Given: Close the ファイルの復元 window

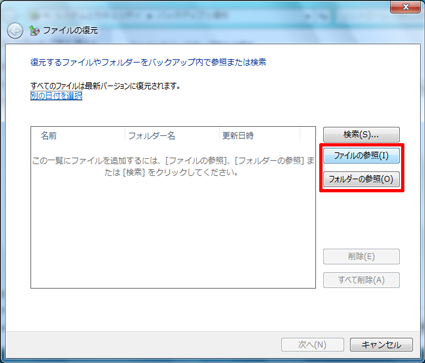Looking at the screenshot, I should click(x=405, y=7).
